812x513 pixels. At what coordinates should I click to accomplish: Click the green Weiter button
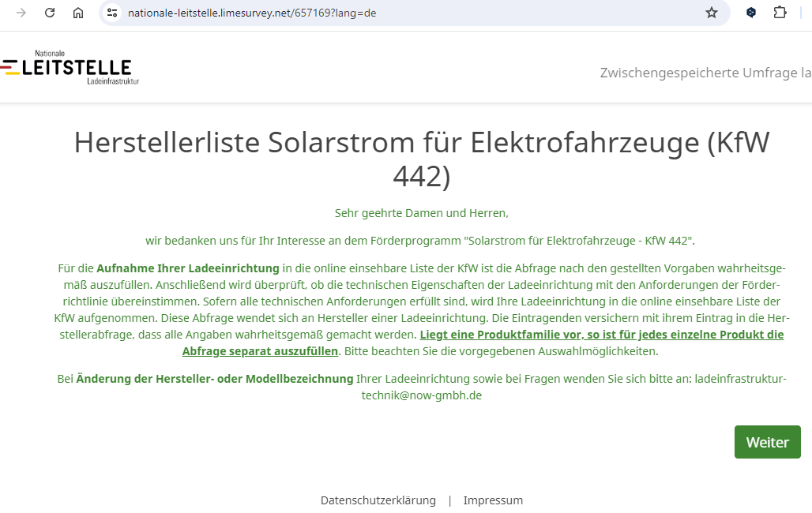pos(768,442)
